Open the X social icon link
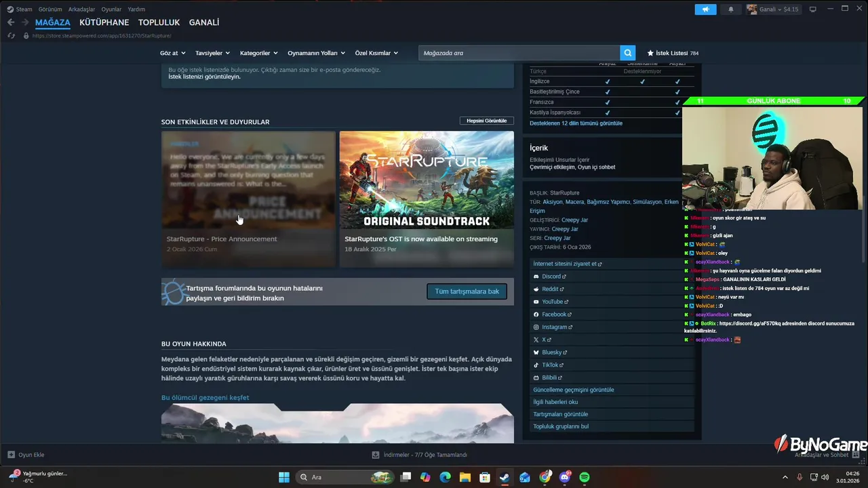 pyautogui.click(x=536, y=340)
